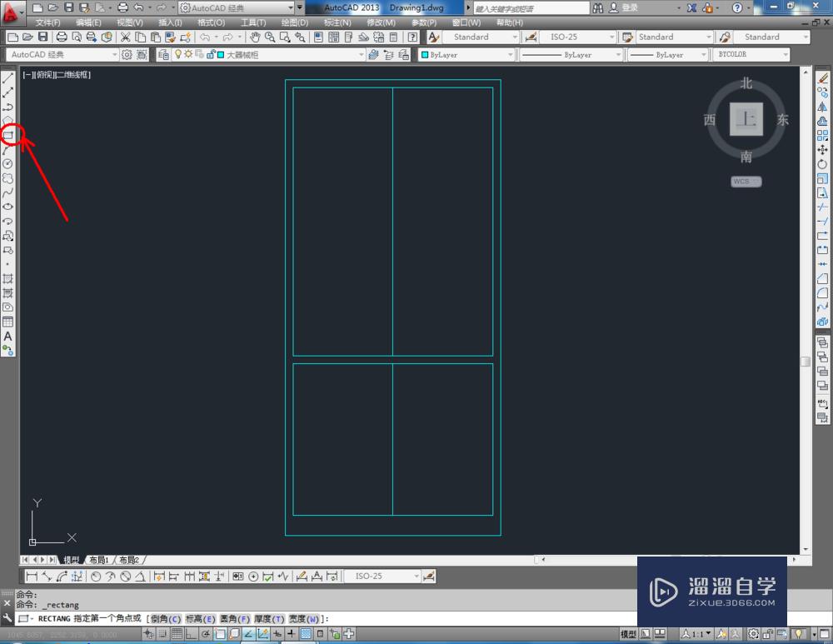
Task: Choose the 圆角(F) command option
Action: pos(235,618)
